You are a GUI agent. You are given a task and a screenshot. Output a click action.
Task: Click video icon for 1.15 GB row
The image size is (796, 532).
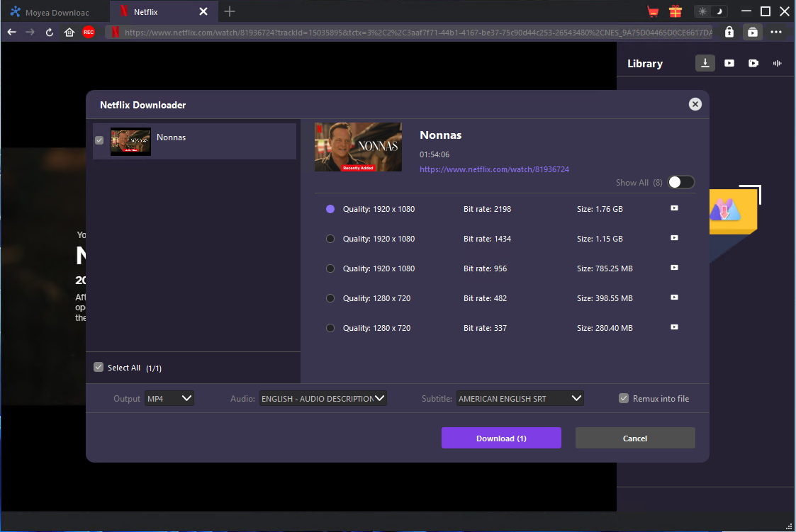674,238
